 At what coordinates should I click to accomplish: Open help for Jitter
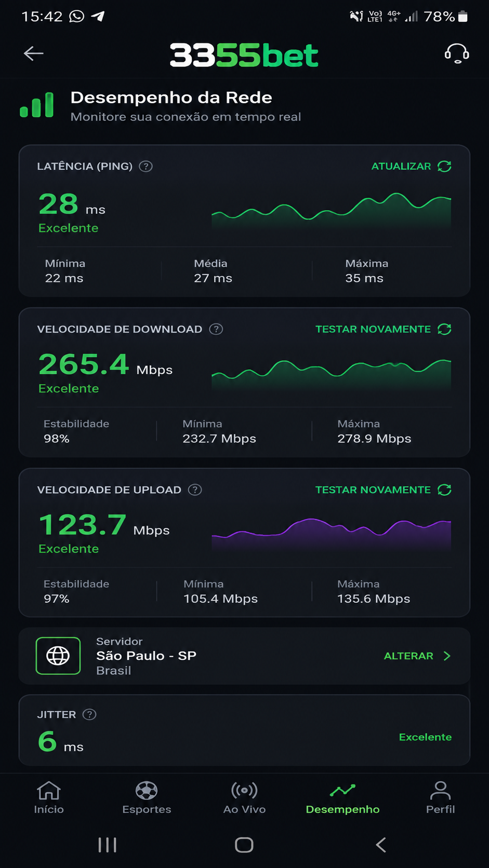pos(89,714)
